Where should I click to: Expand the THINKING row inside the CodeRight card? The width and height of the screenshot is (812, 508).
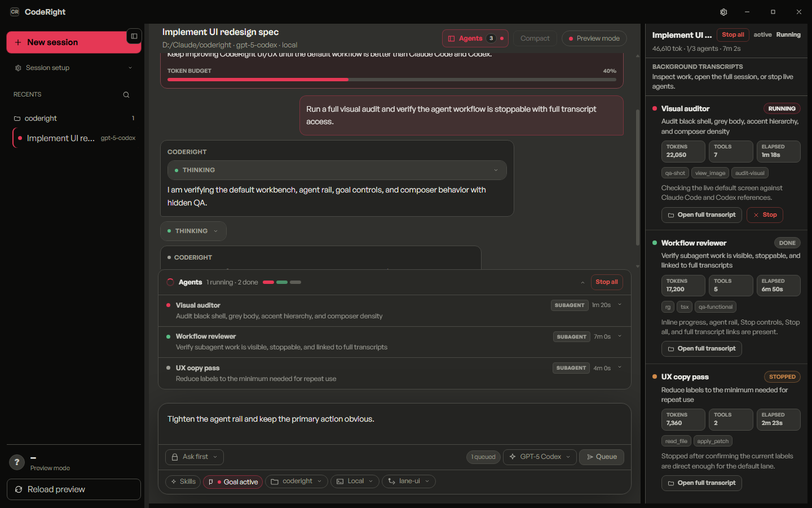[x=337, y=170]
